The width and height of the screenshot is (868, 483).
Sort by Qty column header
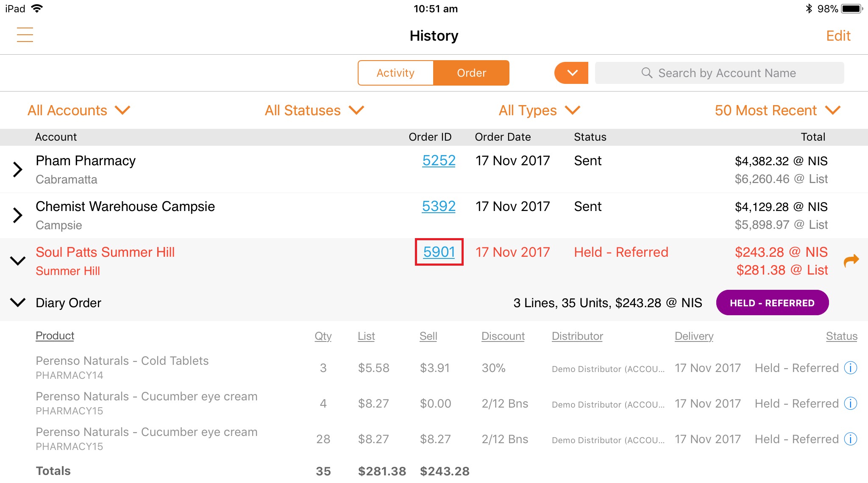point(323,336)
